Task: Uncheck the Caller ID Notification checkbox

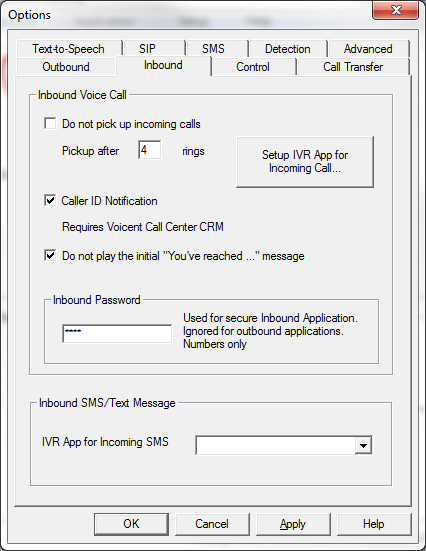Action: (50, 201)
